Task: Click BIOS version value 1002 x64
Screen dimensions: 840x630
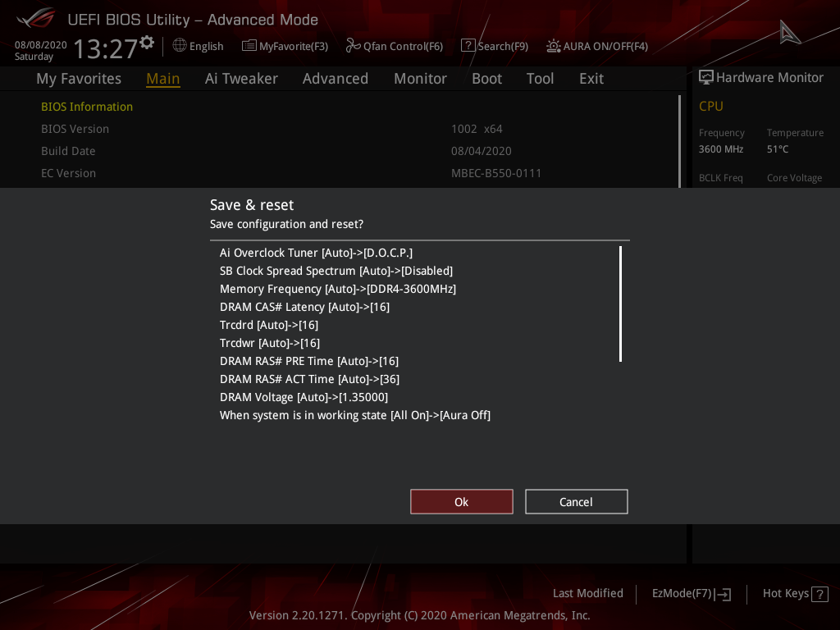Action: point(477,129)
